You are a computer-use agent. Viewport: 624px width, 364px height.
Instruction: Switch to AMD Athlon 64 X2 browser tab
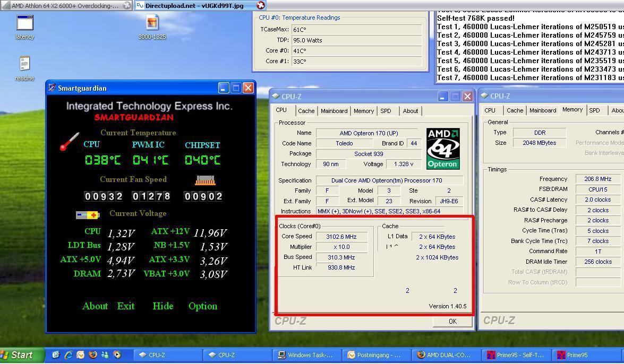pyautogui.click(x=66, y=5)
